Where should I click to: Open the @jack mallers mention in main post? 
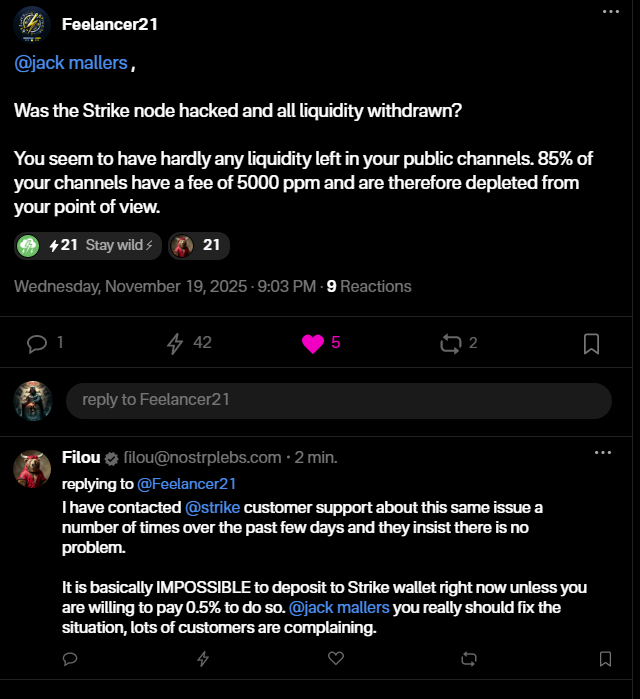71,63
